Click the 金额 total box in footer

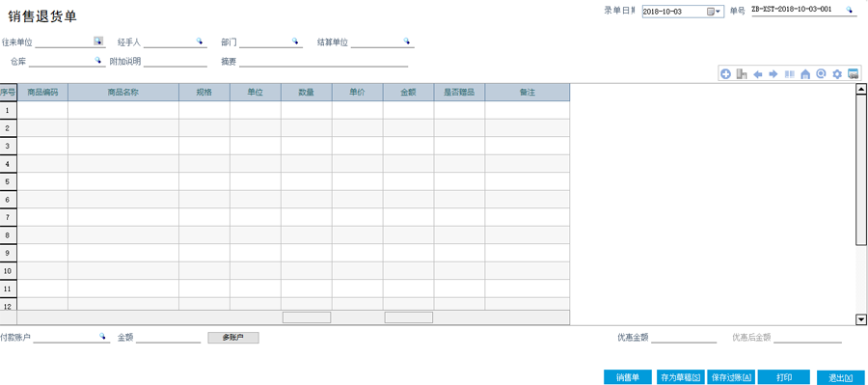(x=409, y=317)
